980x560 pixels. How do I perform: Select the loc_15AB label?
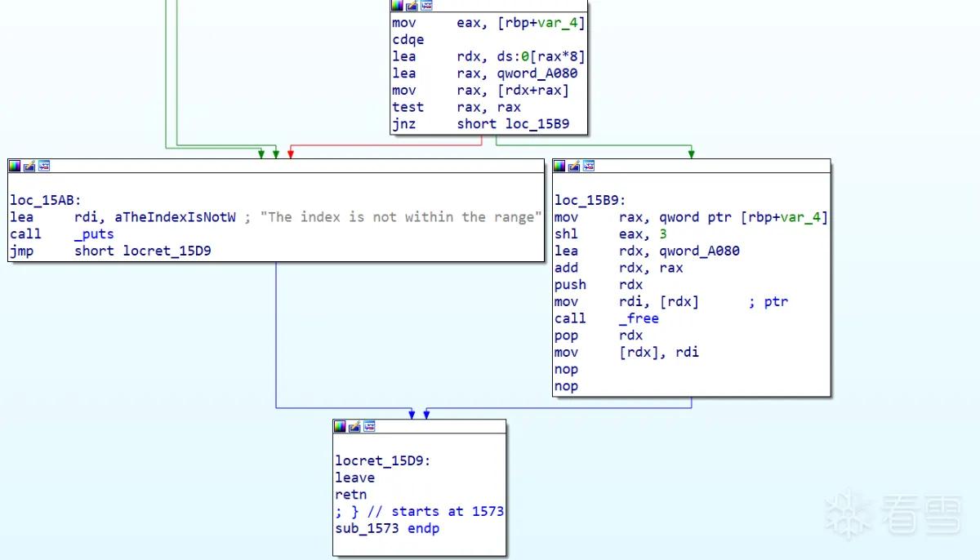[46, 200]
